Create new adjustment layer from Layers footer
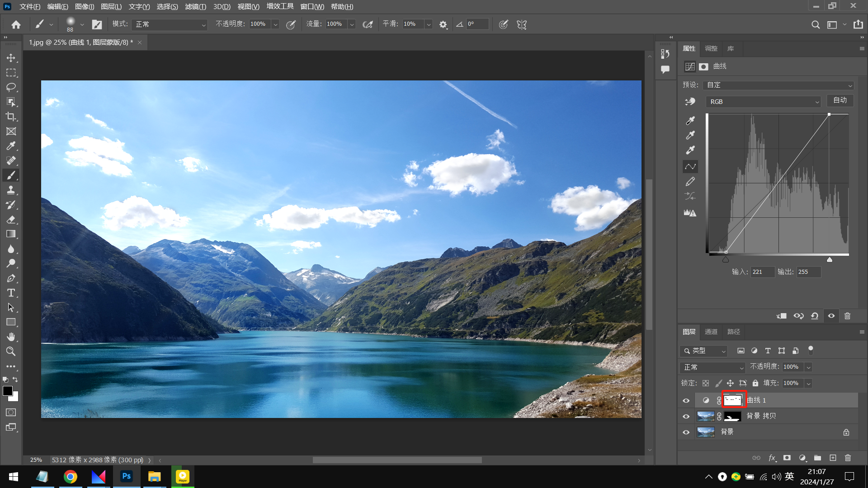 click(802, 458)
